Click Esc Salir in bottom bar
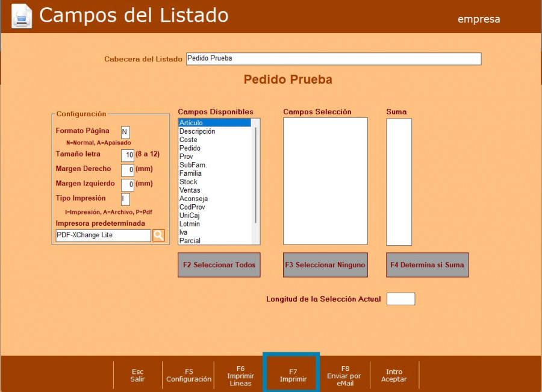 137,375
